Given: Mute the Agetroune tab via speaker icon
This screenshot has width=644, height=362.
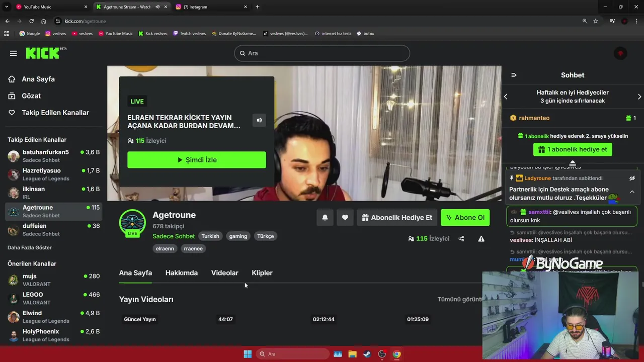Looking at the screenshot, I should [x=157, y=7].
